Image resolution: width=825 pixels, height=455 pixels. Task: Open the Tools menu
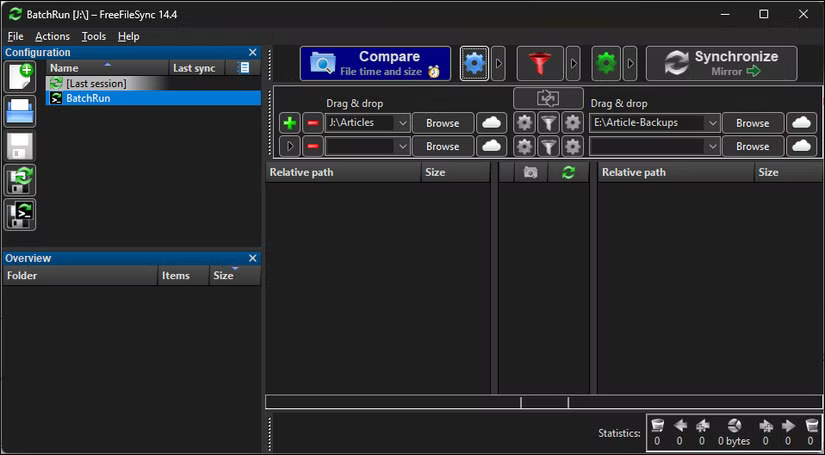pyautogui.click(x=94, y=36)
